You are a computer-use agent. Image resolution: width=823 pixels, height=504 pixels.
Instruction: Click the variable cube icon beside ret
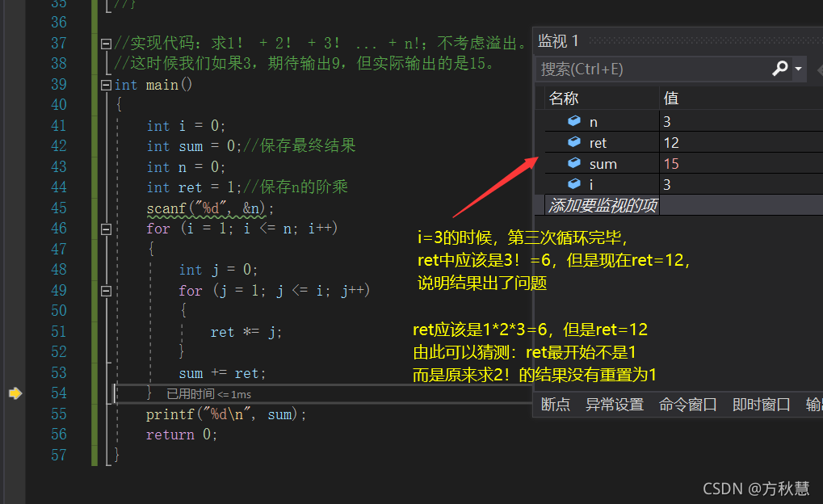[574, 142]
